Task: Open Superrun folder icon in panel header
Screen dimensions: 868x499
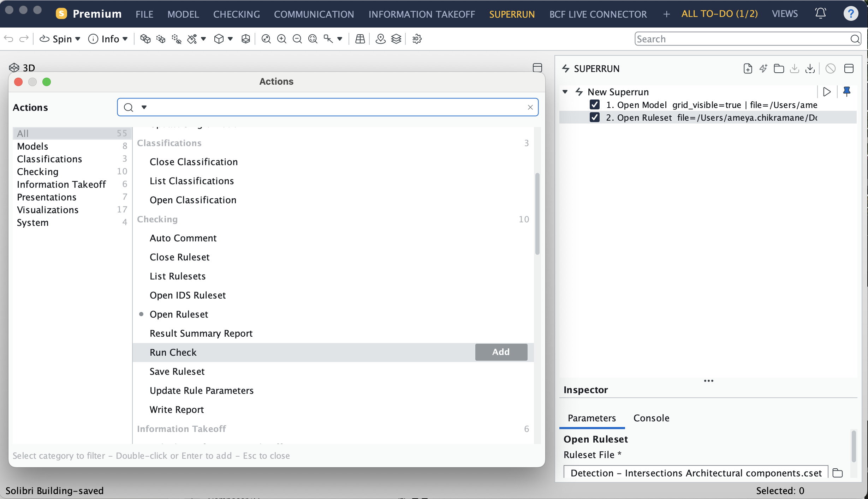Action: [779, 68]
